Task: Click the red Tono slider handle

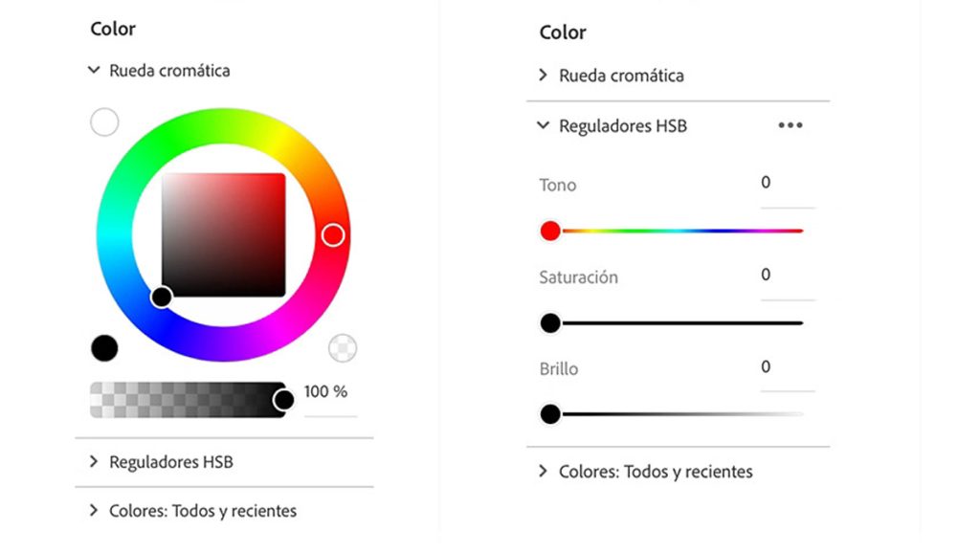Action: (550, 231)
